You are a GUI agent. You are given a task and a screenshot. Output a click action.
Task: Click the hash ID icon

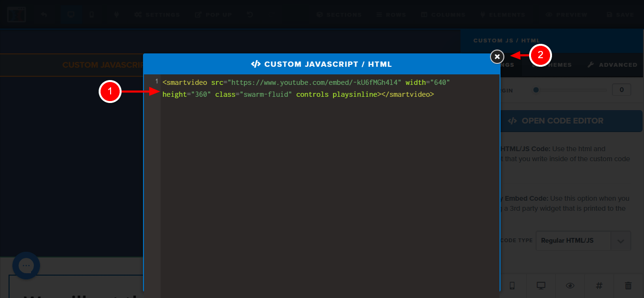(599, 286)
